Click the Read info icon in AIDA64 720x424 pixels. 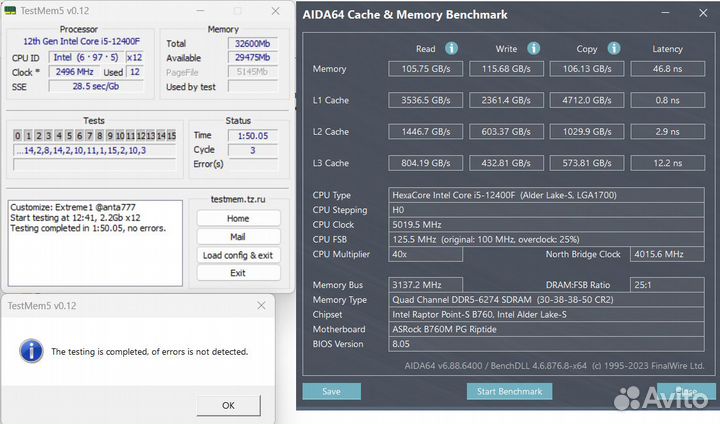pos(451,48)
